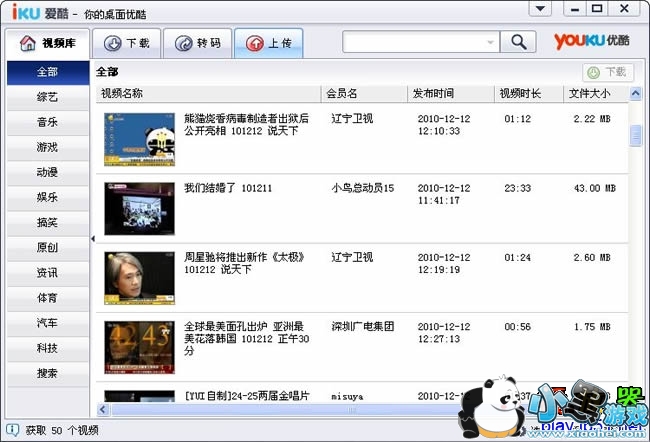Open the title bar dropdown menu arrow
The image size is (650, 442).
pyautogui.click(x=541, y=8)
